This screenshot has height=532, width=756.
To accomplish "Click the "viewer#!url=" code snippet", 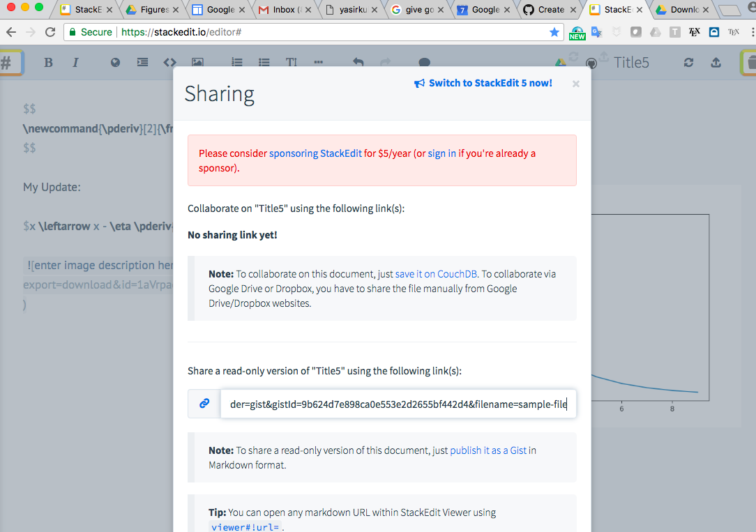I will coord(245,526).
